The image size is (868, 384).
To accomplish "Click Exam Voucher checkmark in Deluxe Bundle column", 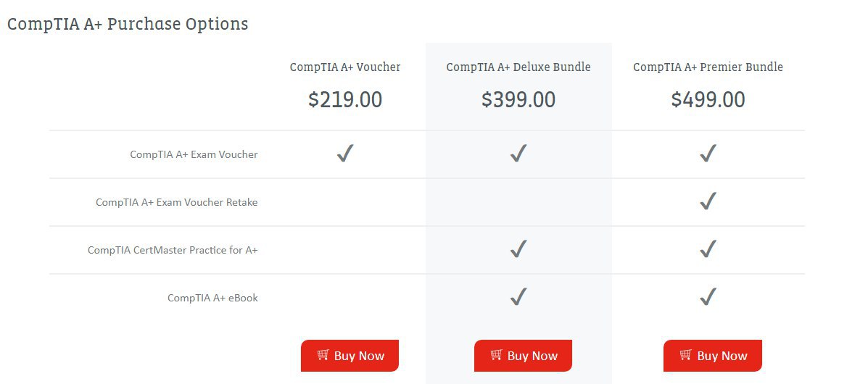I will click(518, 154).
